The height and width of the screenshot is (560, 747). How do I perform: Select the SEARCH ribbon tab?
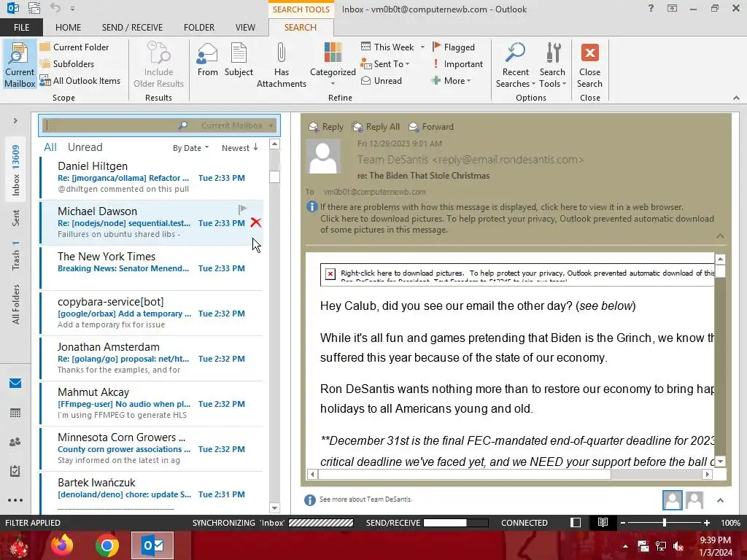(300, 28)
